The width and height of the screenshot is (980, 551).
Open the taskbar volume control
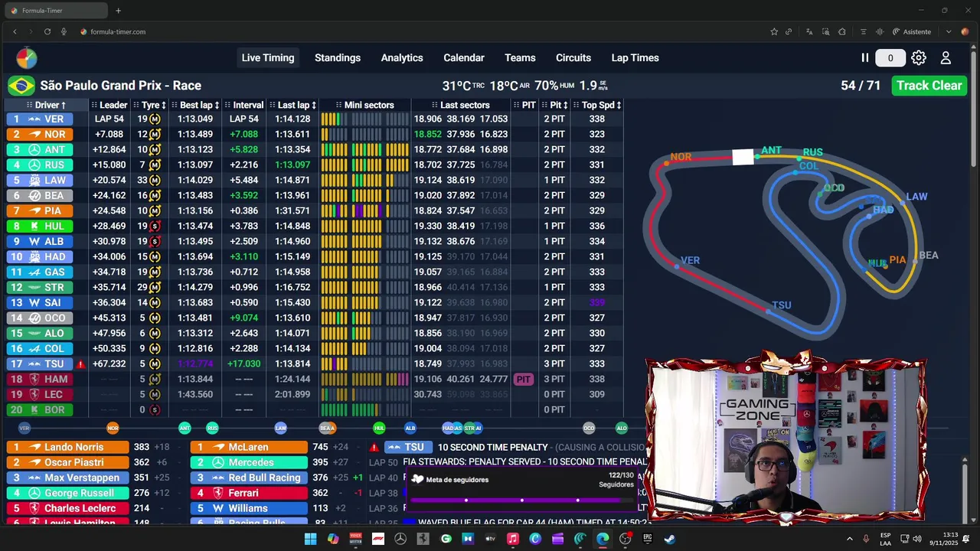[x=916, y=539]
